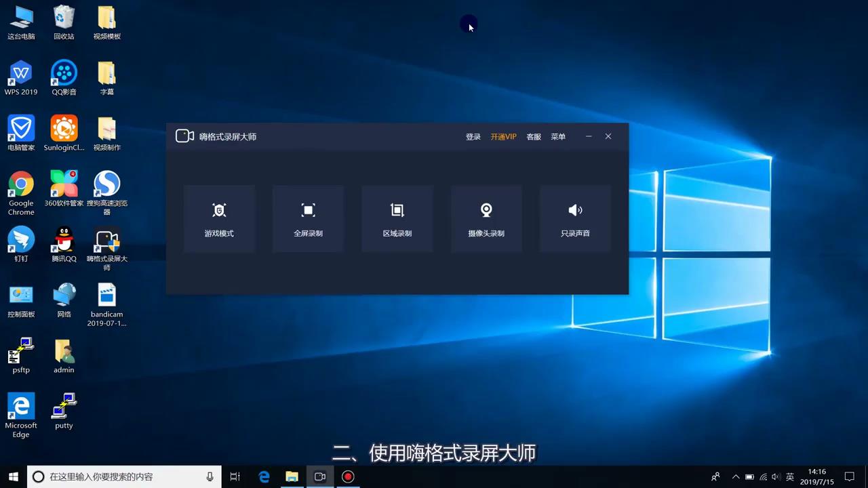The image size is (868, 488).
Task: Open the People tray icon
Action: 715,476
